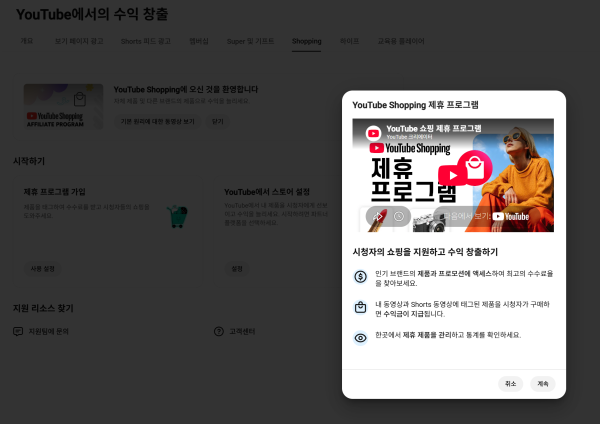
Task: Click 사용 설정 button for 제휴 프로그램 가입
Action: coord(42,269)
